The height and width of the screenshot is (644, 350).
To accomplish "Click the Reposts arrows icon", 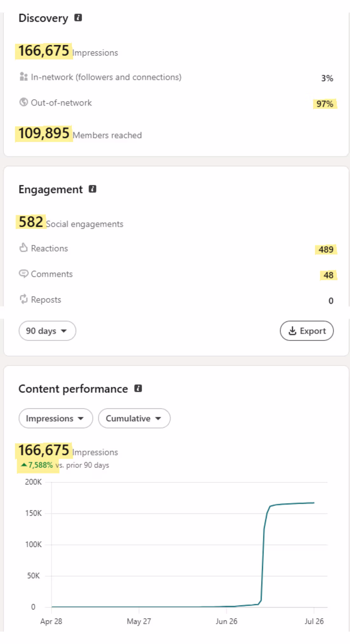I will click(24, 299).
